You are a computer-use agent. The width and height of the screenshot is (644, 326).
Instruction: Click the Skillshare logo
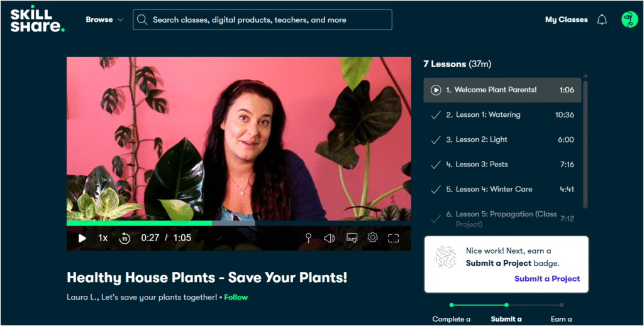click(37, 20)
